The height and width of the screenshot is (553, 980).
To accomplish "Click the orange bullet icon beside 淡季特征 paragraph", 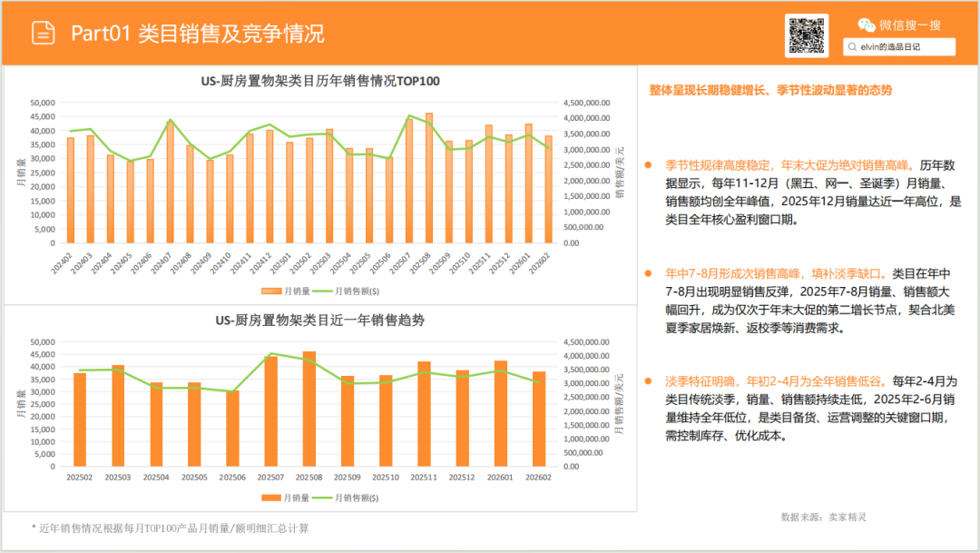I will 646,382.
